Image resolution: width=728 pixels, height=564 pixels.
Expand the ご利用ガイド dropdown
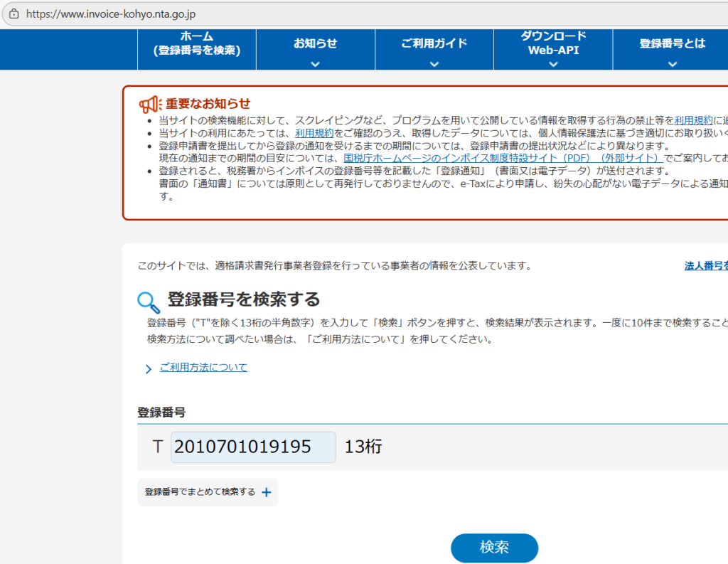coord(434,46)
